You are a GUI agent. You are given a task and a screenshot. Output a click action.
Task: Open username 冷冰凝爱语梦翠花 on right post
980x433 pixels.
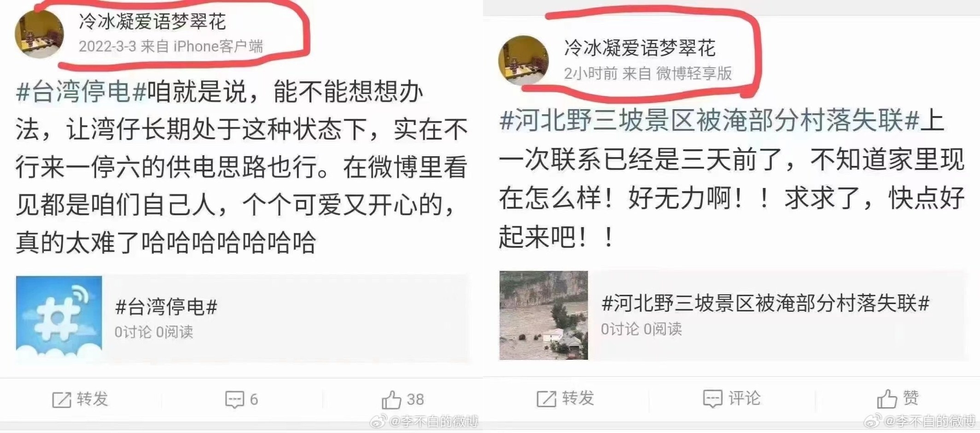(x=640, y=48)
